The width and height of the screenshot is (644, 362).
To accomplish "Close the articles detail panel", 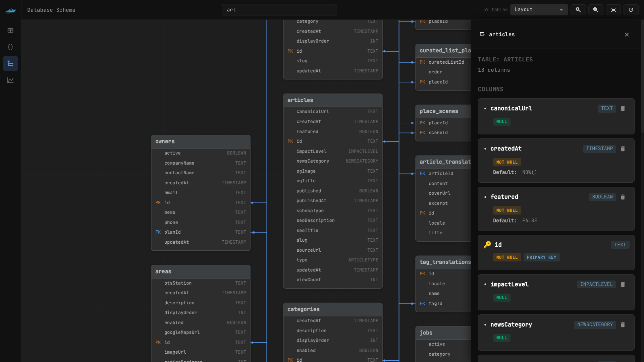I will pyautogui.click(x=627, y=35).
